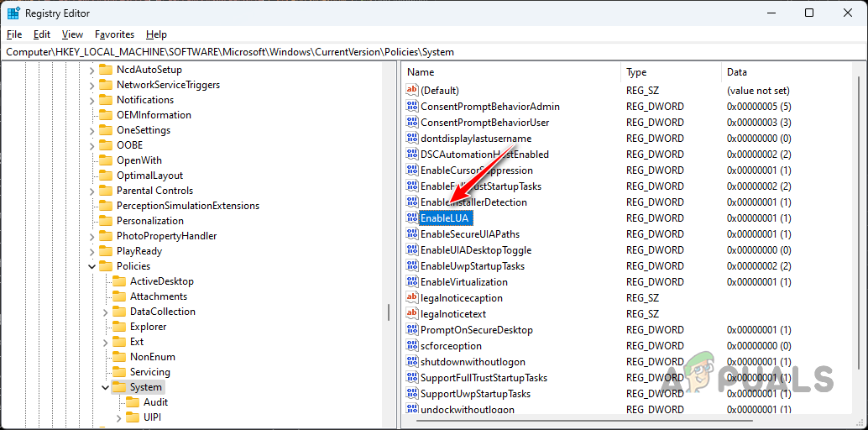
Task: Click the shutdownwithoutlogon value icon
Action: (412, 362)
